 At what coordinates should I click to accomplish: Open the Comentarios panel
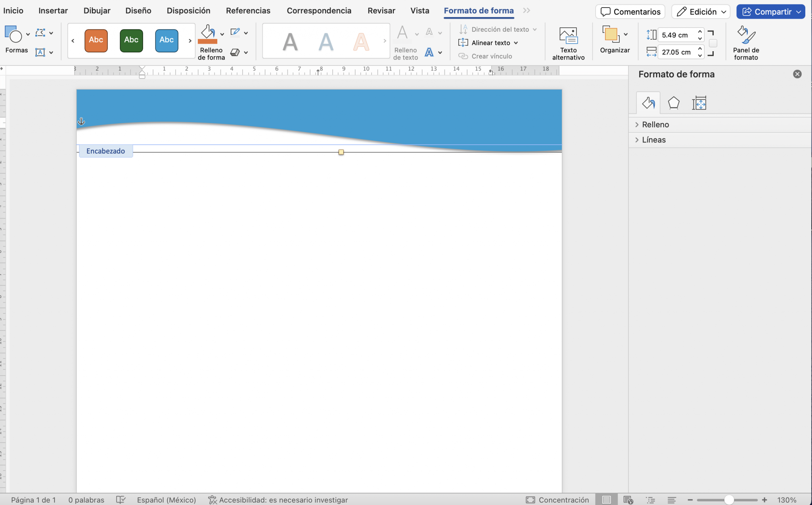click(630, 12)
